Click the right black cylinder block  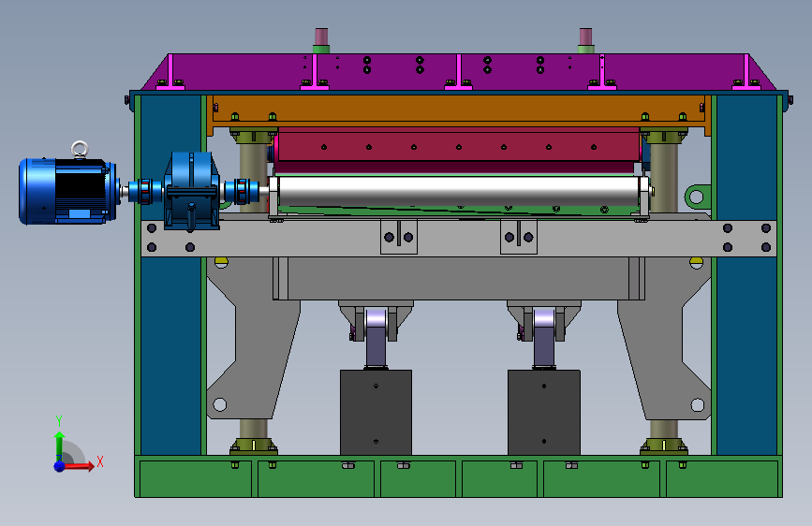544,412
